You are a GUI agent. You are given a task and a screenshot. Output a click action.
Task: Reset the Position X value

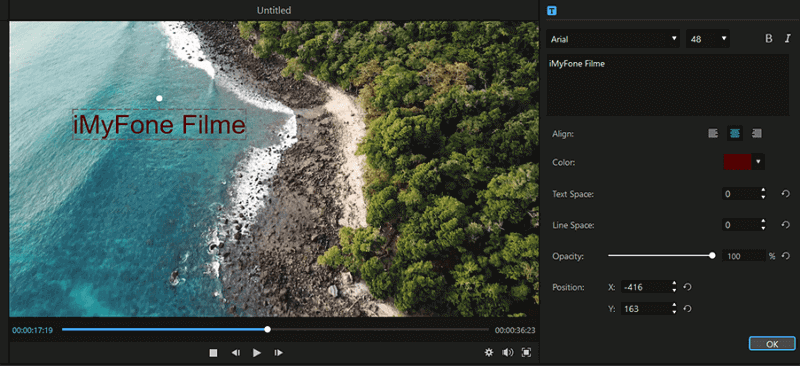click(687, 287)
